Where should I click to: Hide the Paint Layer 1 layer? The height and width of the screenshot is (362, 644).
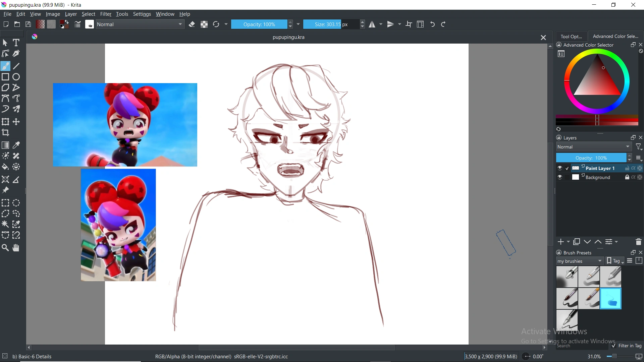(x=559, y=168)
